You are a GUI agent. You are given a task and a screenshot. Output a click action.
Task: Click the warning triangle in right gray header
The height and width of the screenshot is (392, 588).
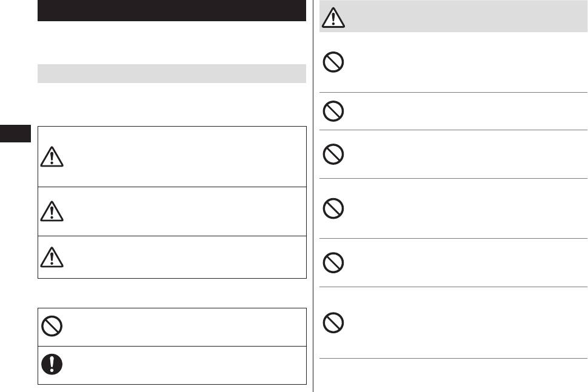point(333,18)
